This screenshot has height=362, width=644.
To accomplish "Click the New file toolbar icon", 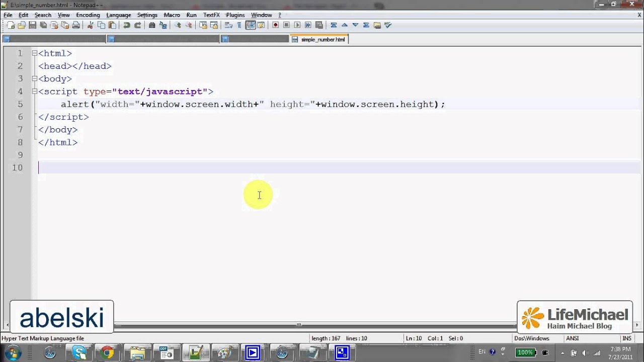I will point(11,25).
